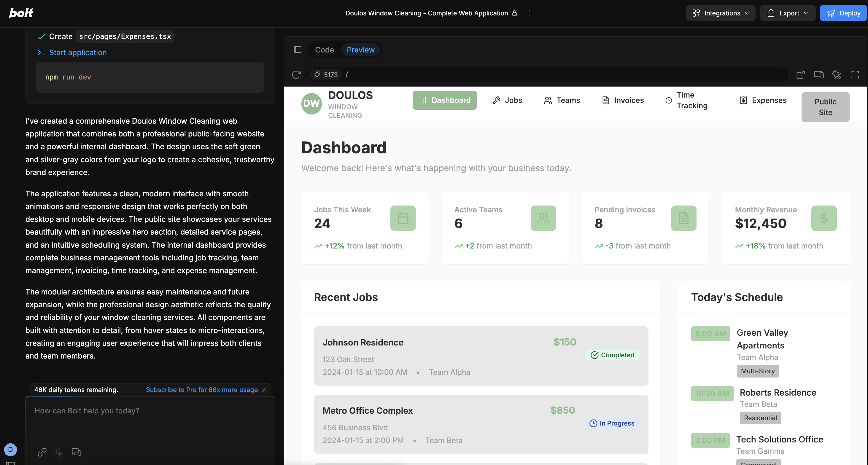868x465 pixels.
Task: Open preview in new tab icon
Action: [x=800, y=74]
